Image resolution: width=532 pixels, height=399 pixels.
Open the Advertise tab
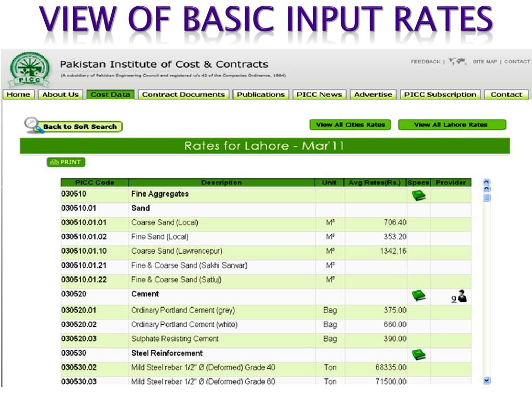[373, 95]
